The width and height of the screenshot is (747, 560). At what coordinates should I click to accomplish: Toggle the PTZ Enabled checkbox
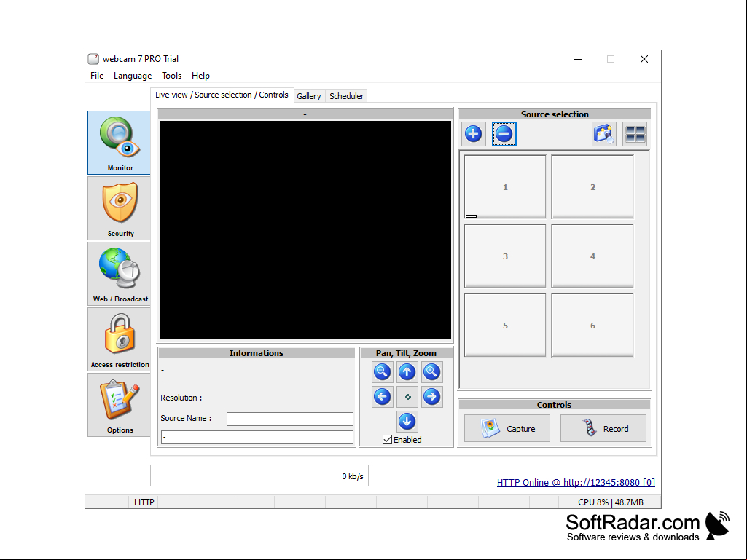coord(387,440)
